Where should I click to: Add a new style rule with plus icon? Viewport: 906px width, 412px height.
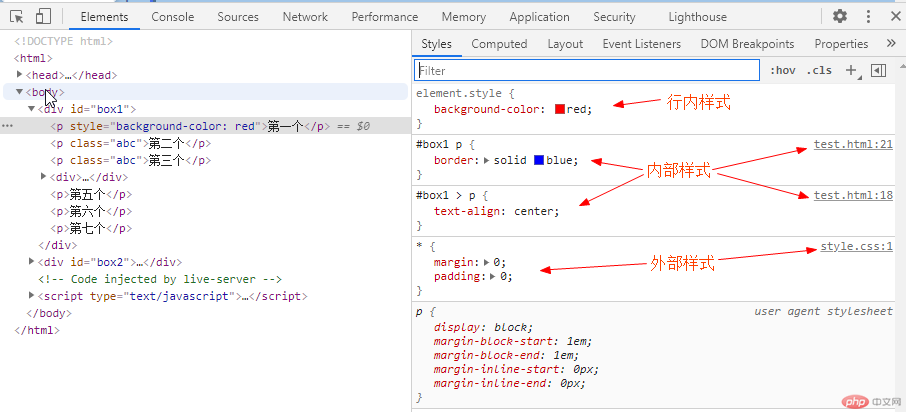pyautogui.click(x=851, y=70)
